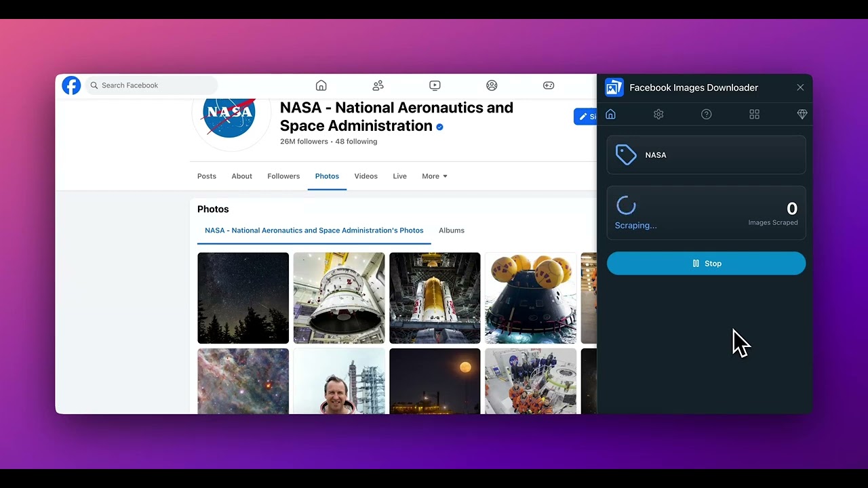This screenshot has width=868, height=488.
Task: Stop the image scraping
Action: point(706,264)
